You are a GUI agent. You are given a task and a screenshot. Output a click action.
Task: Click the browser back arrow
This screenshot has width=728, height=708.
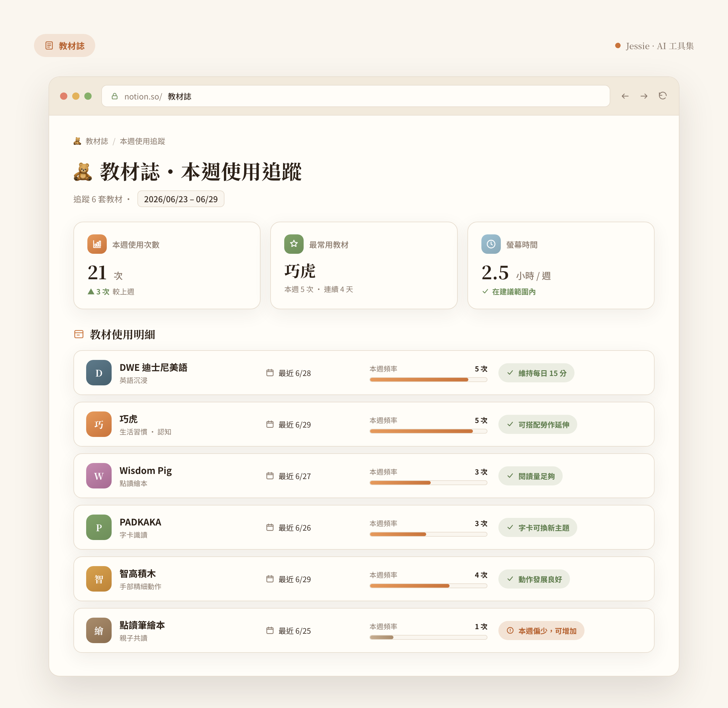(625, 96)
